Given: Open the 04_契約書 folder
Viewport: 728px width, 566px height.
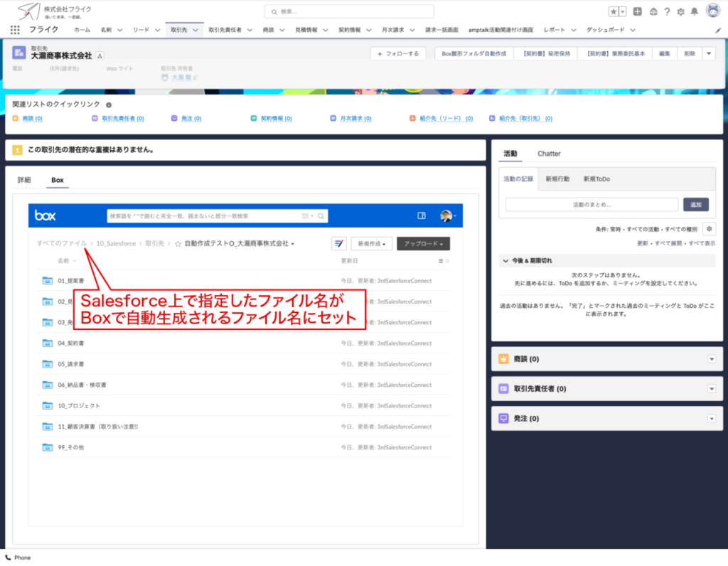Looking at the screenshot, I should pyautogui.click(x=71, y=343).
